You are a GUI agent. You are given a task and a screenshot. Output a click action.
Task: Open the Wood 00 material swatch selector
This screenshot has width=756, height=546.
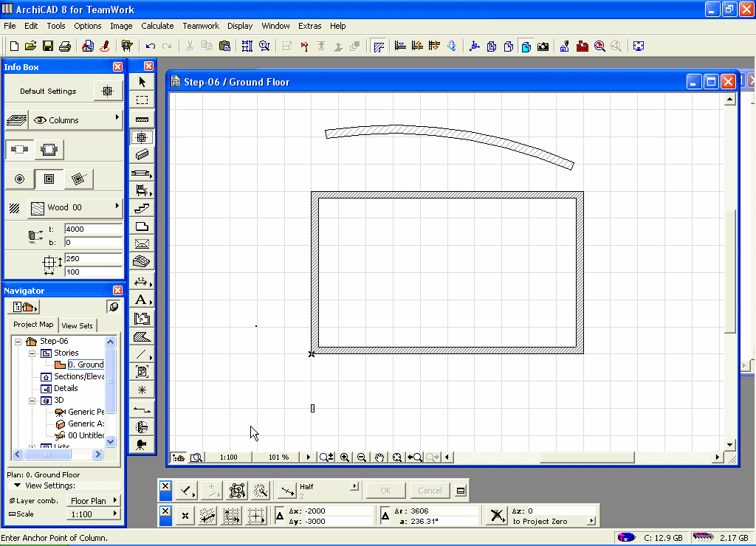pyautogui.click(x=75, y=208)
